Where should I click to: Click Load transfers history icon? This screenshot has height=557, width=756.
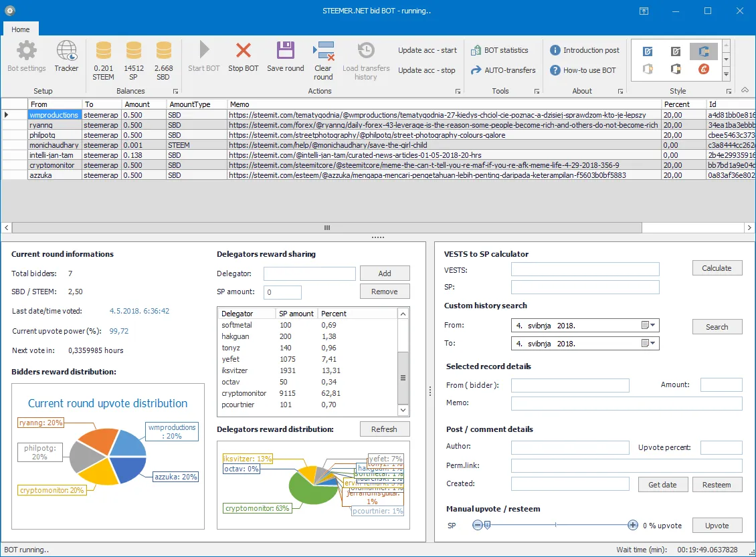click(x=366, y=51)
